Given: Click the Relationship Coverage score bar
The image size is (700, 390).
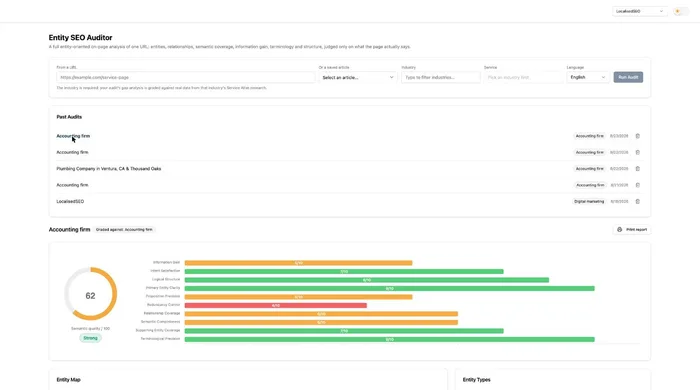Looking at the screenshot, I should [321, 314].
